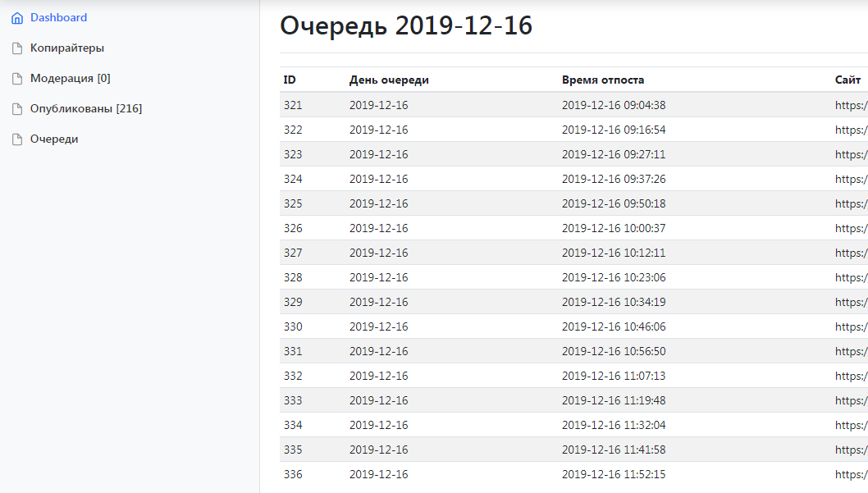
Task: Open the Dashboard sidebar link
Action: 58,18
